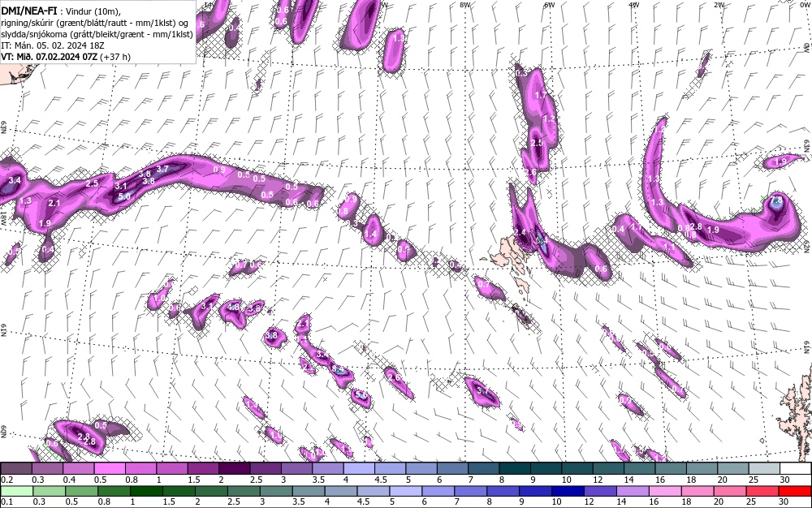Click the 'rigning/skúrir' legend description line
The width and height of the screenshot is (812, 508).
tap(95, 23)
